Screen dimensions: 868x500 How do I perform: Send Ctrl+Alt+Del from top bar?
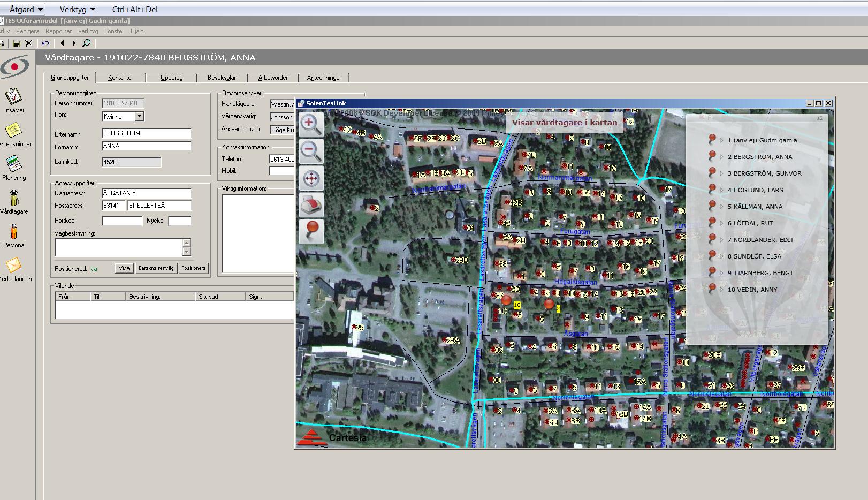[135, 9]
